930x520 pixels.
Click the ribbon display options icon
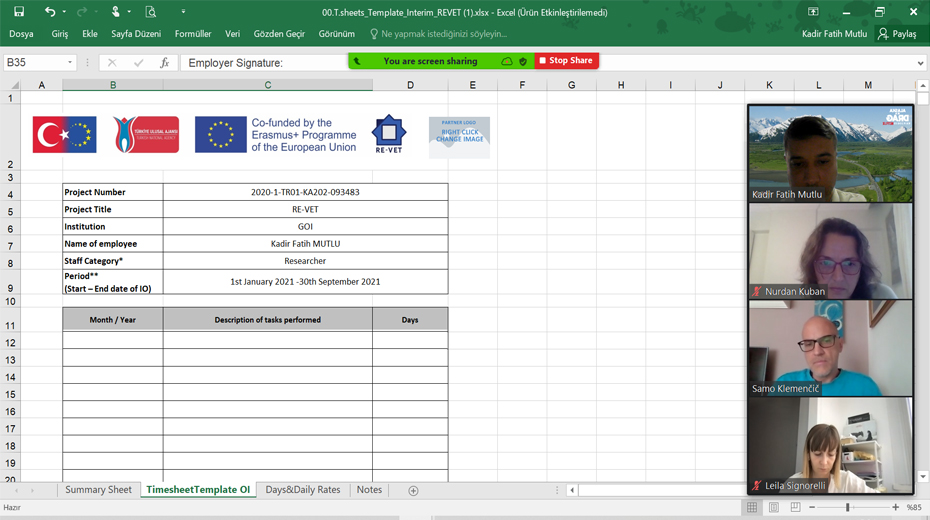pos(813,12)
